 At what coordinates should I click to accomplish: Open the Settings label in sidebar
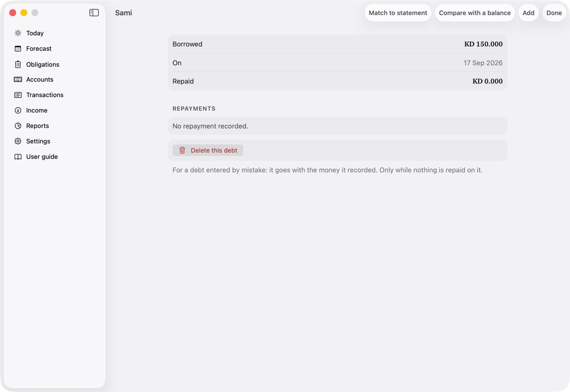click(38, 141)
